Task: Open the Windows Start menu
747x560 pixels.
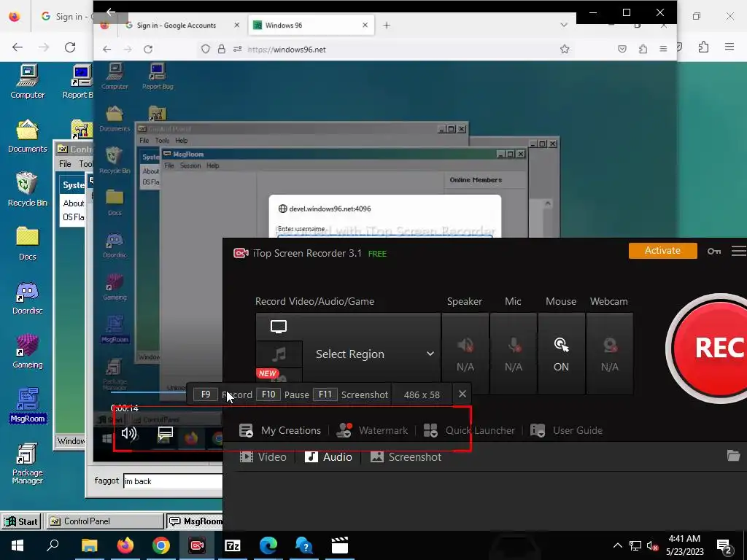Action: (x=18, y=545)
